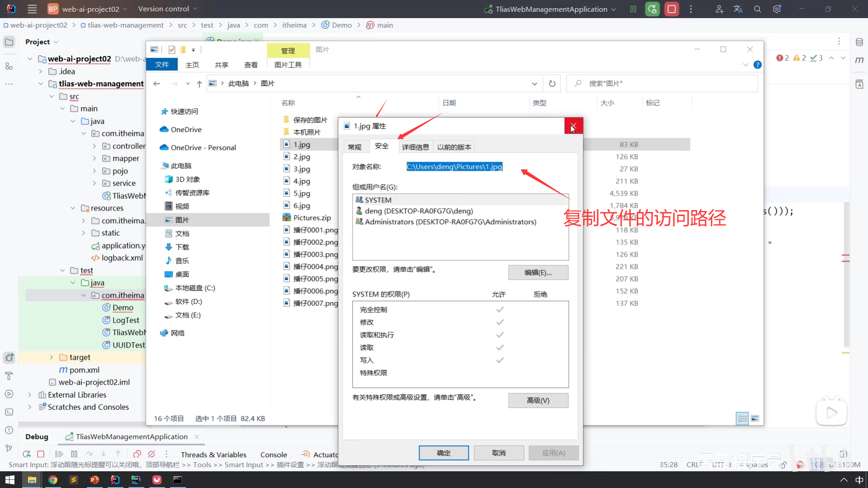Expand the target folder in the Project tree
Viewport: 868px width, 488px height.
tap(52, 357)
